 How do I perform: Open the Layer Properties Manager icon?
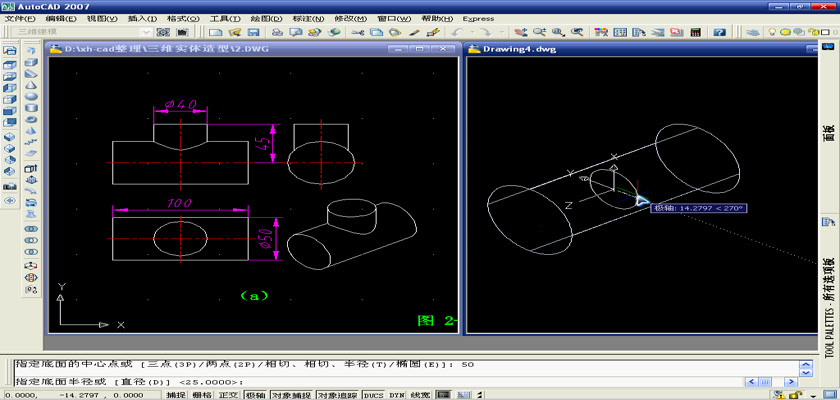click(753, 32)
